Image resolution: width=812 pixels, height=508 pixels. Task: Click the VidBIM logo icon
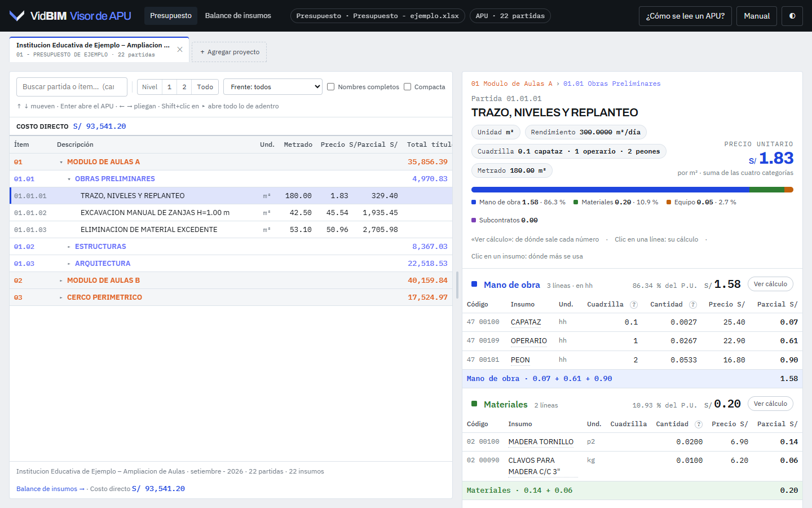[17, 16]
